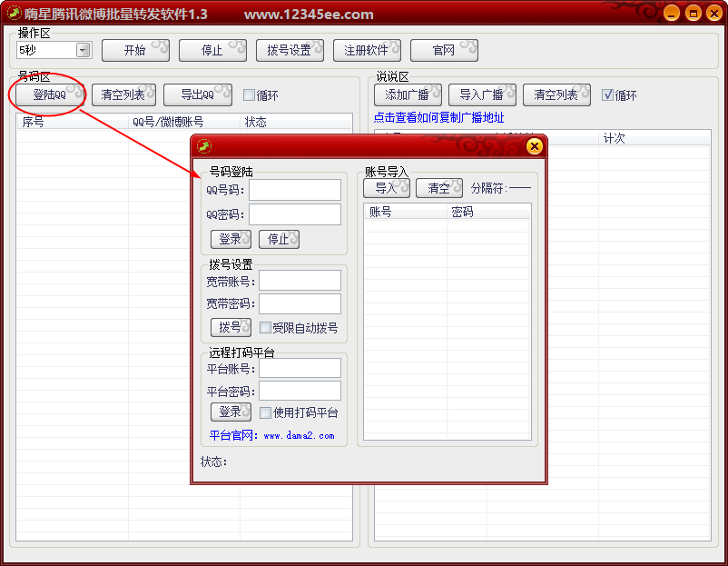Click the 导出QQ button
The image size is (728, 566).
point(198,94)
